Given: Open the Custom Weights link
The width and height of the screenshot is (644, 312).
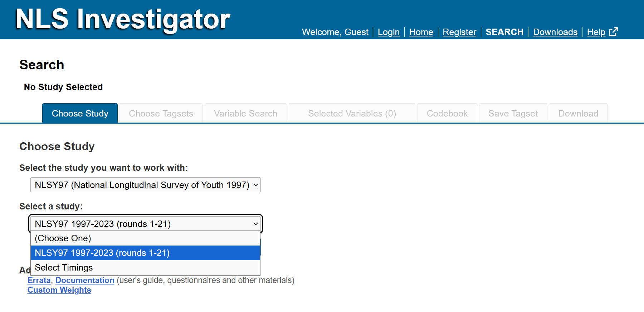Looking at the screenshot, I should pos(59,290).
